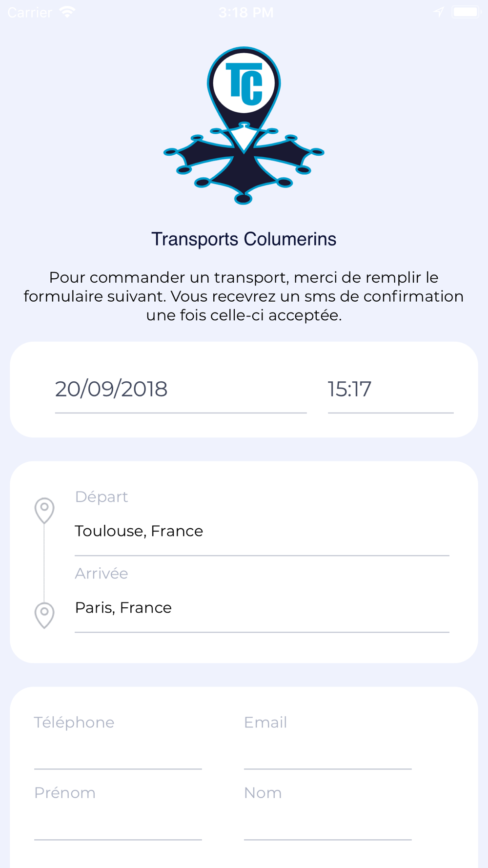
Task: Tap the departure location pin icon
Action: click(44, 510)
